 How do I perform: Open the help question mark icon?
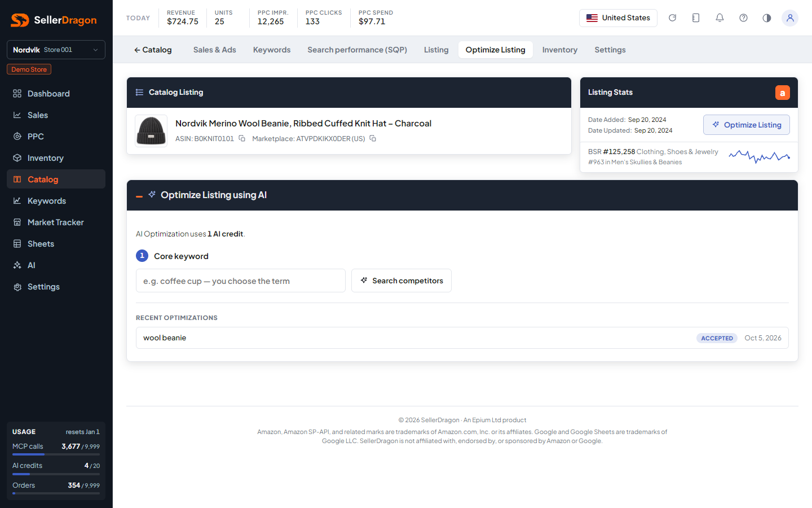point(743,18)
